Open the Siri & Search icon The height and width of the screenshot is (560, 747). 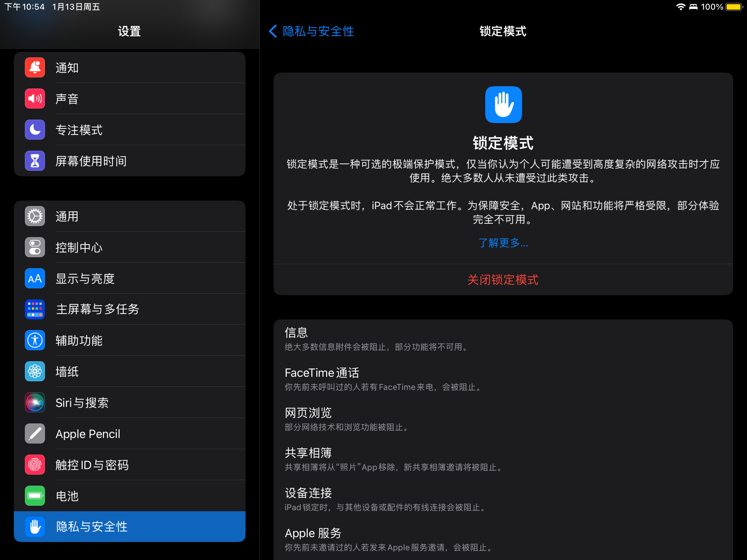35,403
